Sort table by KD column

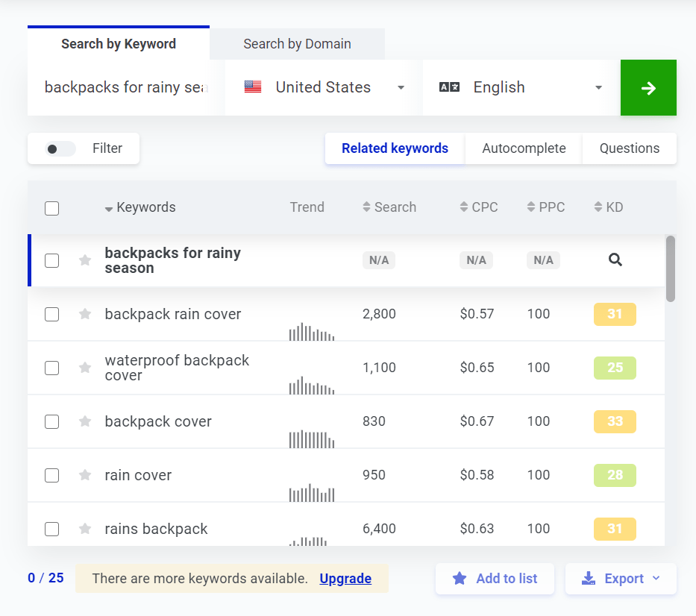(x=608, y=207)
